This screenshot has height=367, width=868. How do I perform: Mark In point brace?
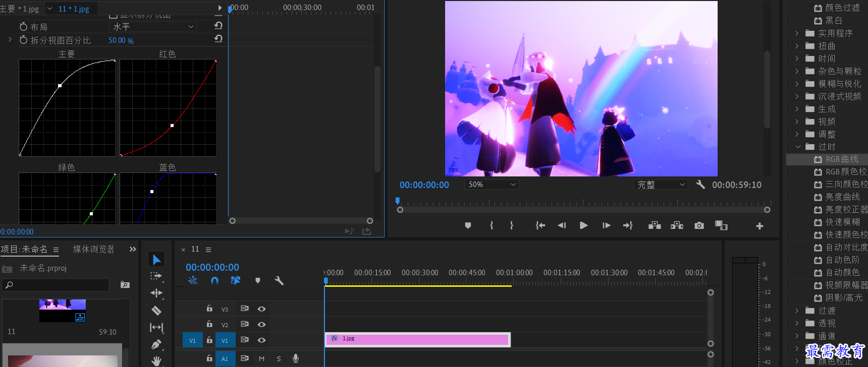(492, 225)
